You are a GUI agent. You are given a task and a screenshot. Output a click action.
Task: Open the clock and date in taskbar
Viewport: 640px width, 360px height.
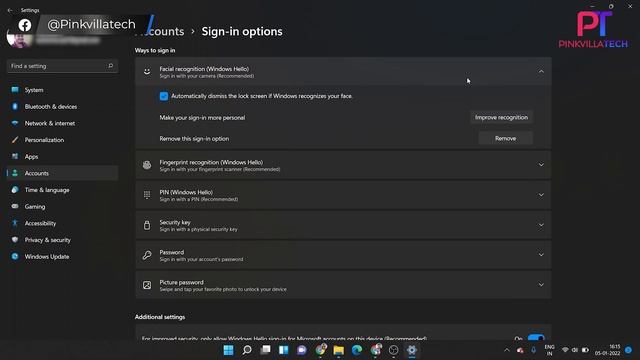click(x=608, y=350)
